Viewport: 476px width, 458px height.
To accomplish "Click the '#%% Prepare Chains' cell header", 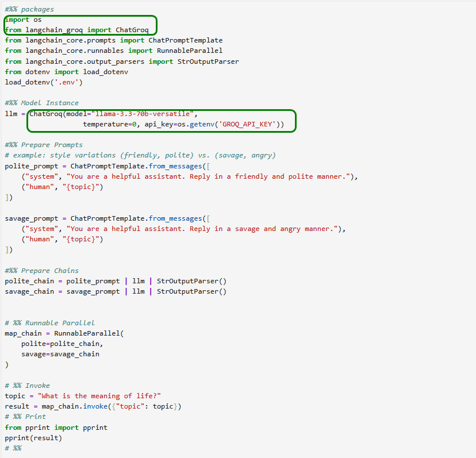I will pos(42,271).
